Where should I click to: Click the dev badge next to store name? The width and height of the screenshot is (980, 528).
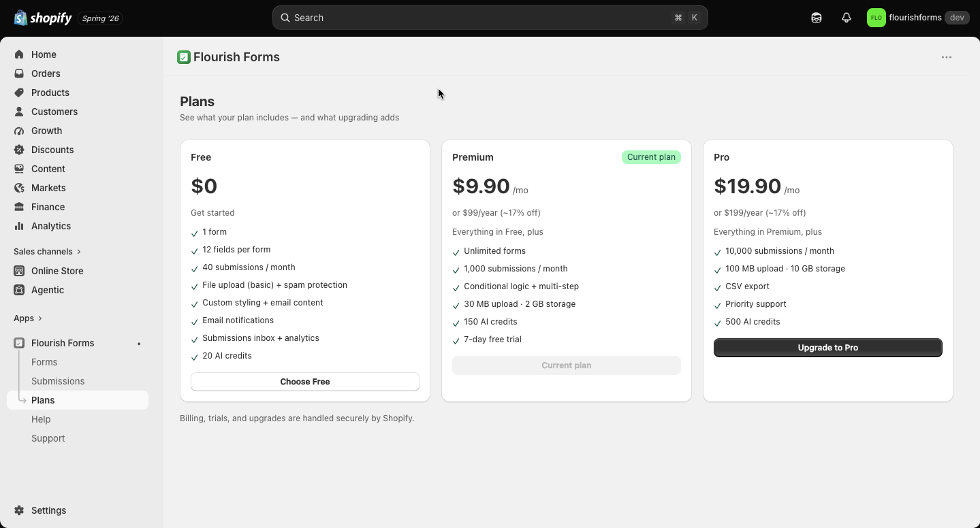957,18
